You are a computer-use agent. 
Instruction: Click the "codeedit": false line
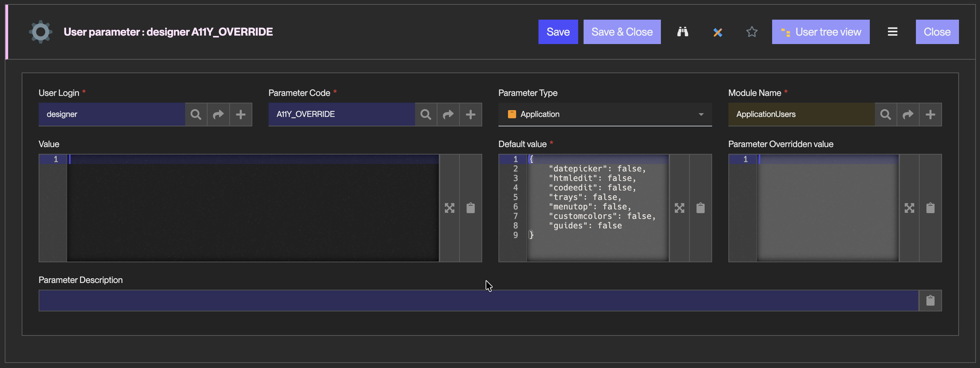[592, 188]
